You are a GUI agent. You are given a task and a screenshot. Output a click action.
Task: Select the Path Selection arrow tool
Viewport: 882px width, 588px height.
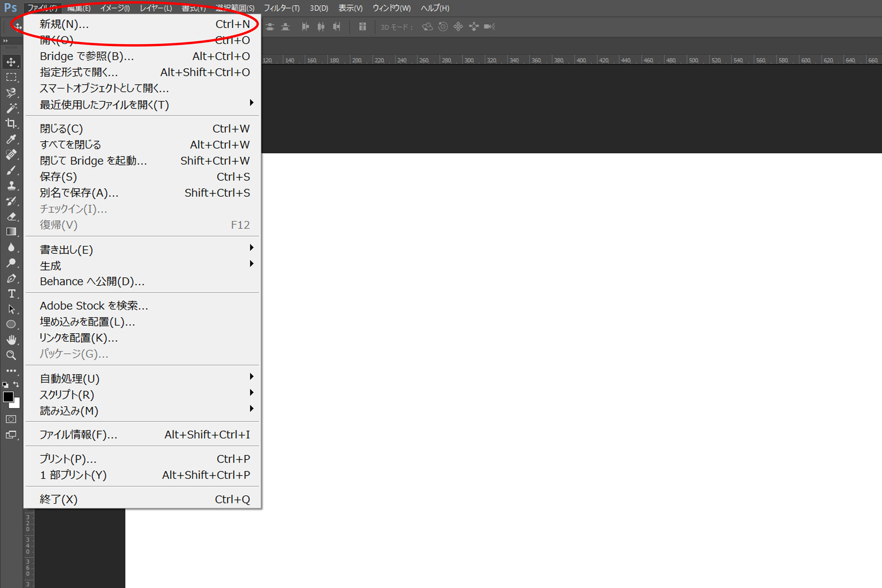point(11,310)
